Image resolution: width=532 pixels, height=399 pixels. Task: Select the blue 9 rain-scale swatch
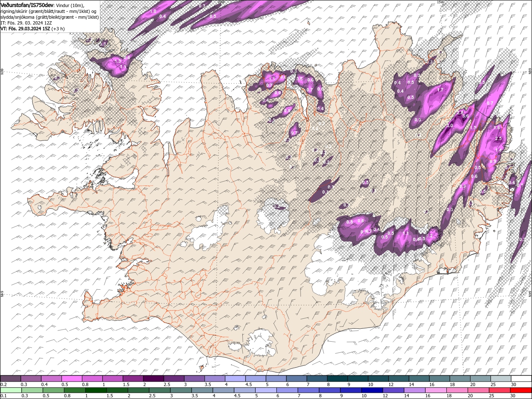coord(350,390)
